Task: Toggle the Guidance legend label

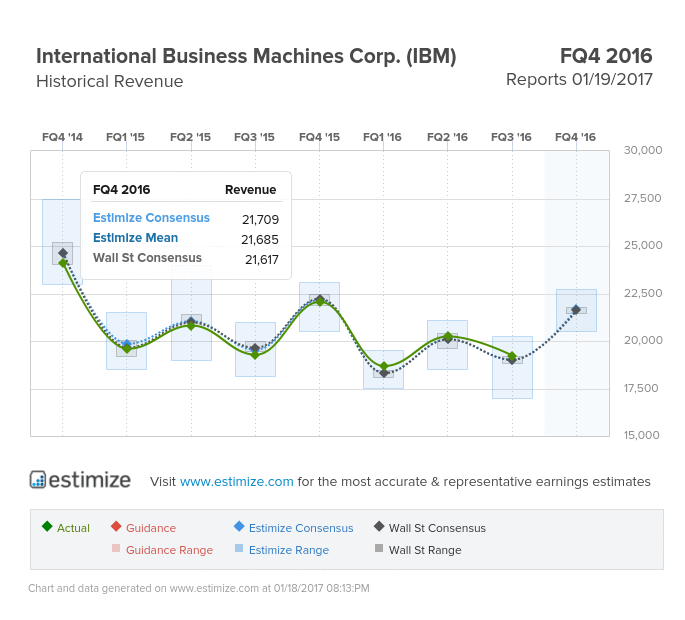Action: coord(151,528)
